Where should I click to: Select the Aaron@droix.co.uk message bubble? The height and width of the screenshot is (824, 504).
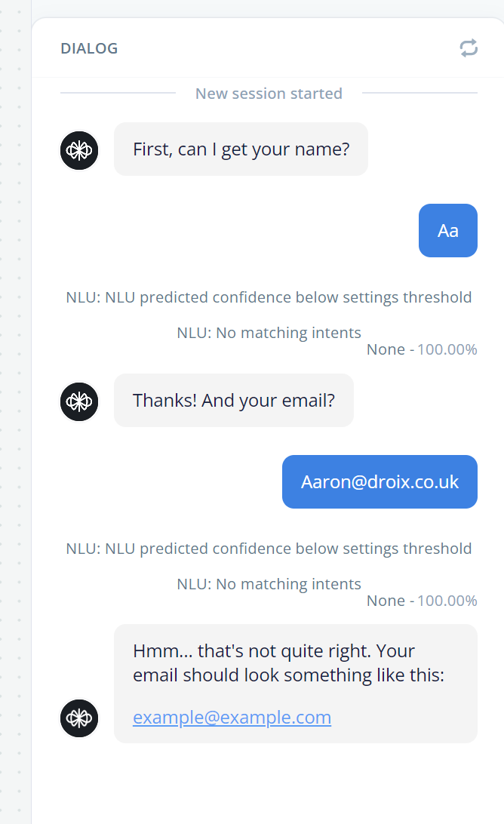click(380, 481)
